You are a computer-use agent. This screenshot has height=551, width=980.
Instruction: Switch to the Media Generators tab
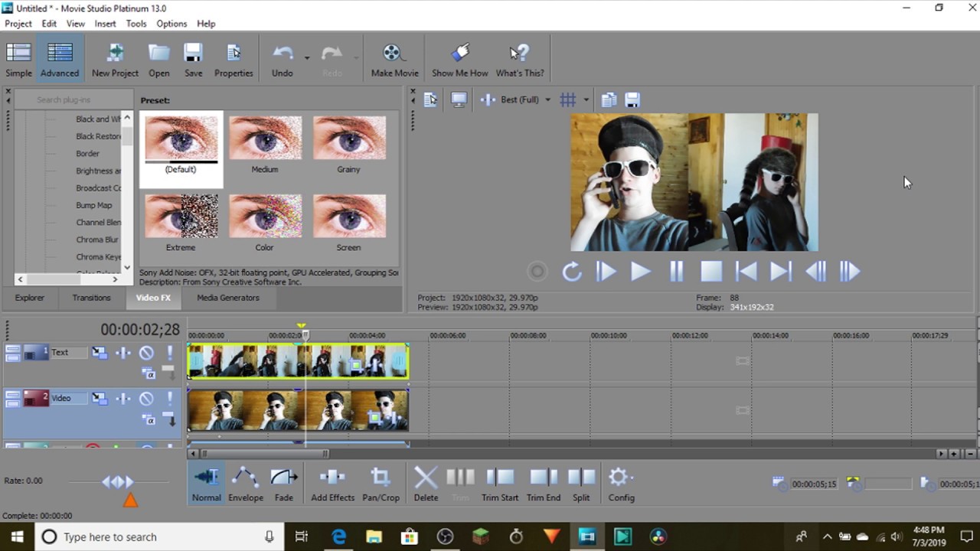tap(228, 298)
